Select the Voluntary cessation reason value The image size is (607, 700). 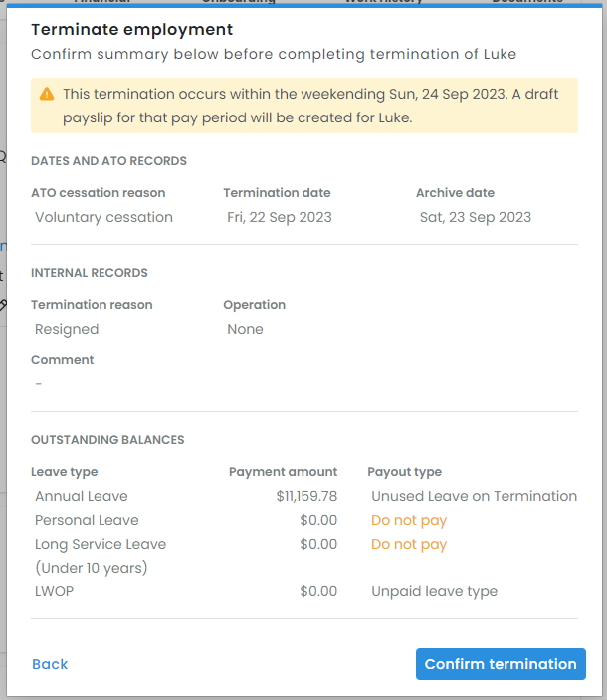coord(103,217)
